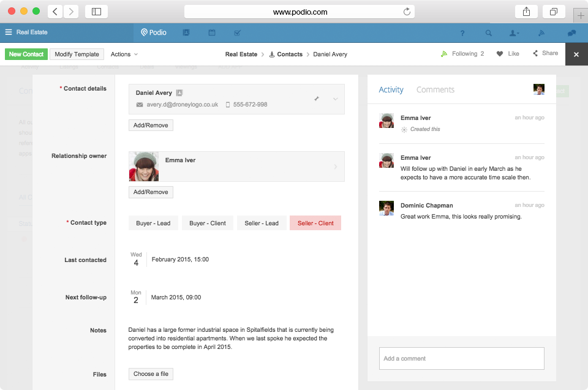This screenshot has width=588, height=390.
Task: Toggle the Seller - Client contact type
Action: click(x=315, y=223)
